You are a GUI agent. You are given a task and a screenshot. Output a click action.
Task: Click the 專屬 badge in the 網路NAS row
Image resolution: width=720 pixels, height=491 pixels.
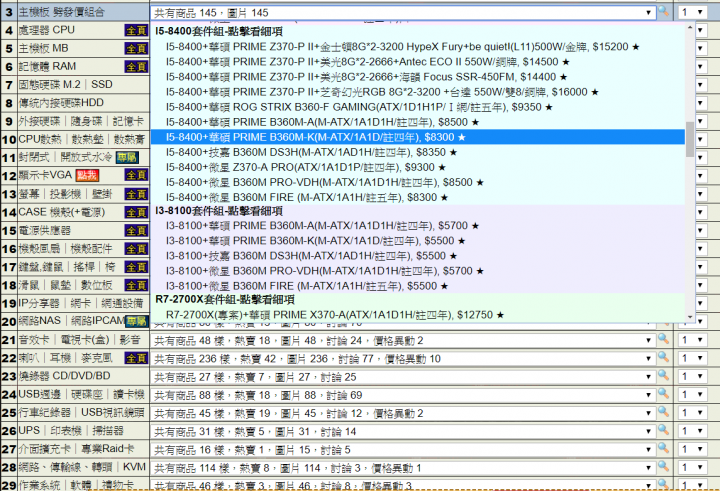(137, 322)
